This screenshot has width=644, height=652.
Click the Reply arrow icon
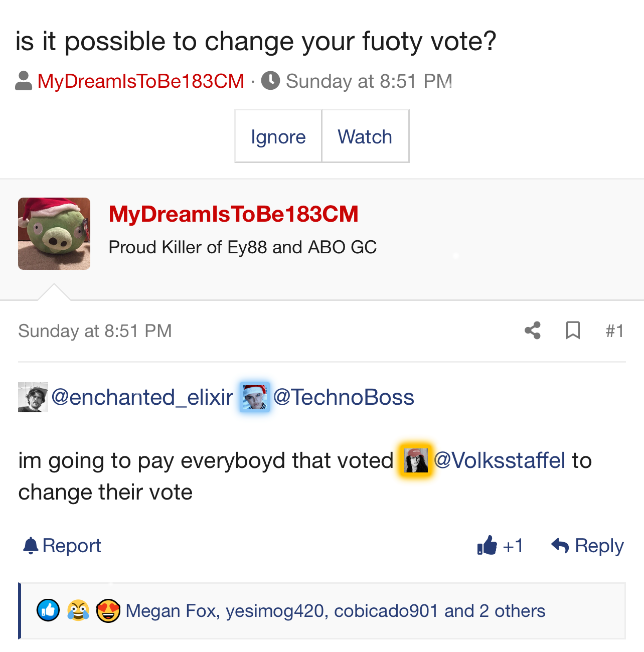pos(560,545)
